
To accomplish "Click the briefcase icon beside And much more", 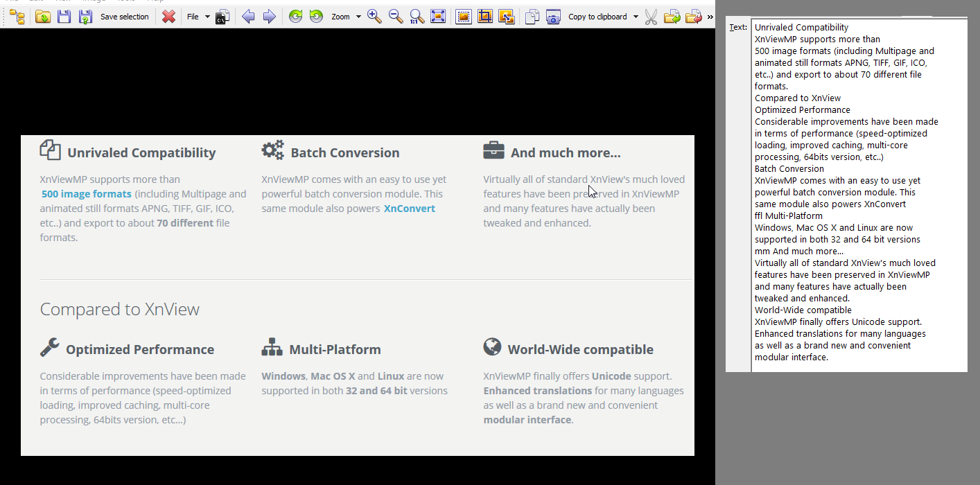I will 493,150.
